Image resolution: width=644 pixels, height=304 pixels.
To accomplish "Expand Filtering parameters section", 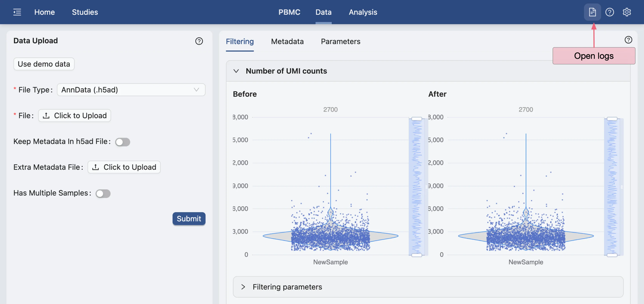I will [x=243, y=287].
